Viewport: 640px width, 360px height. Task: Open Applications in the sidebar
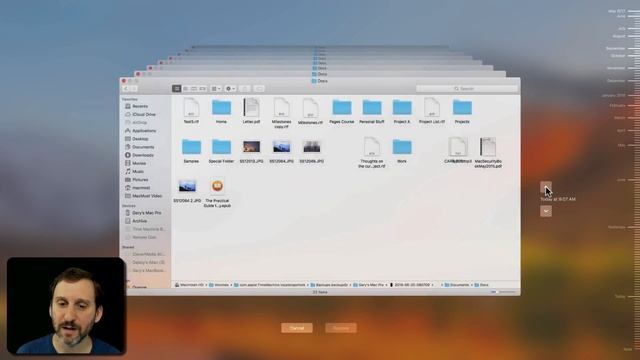[140, 131]
